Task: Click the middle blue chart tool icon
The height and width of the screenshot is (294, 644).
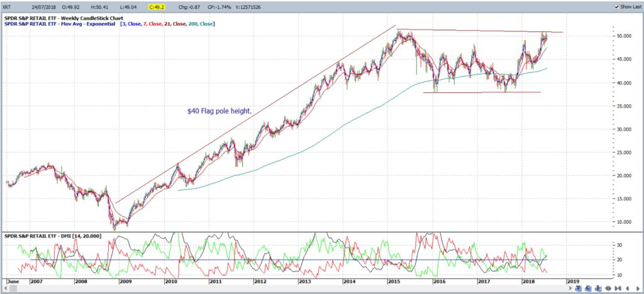Action: (588, 288)
